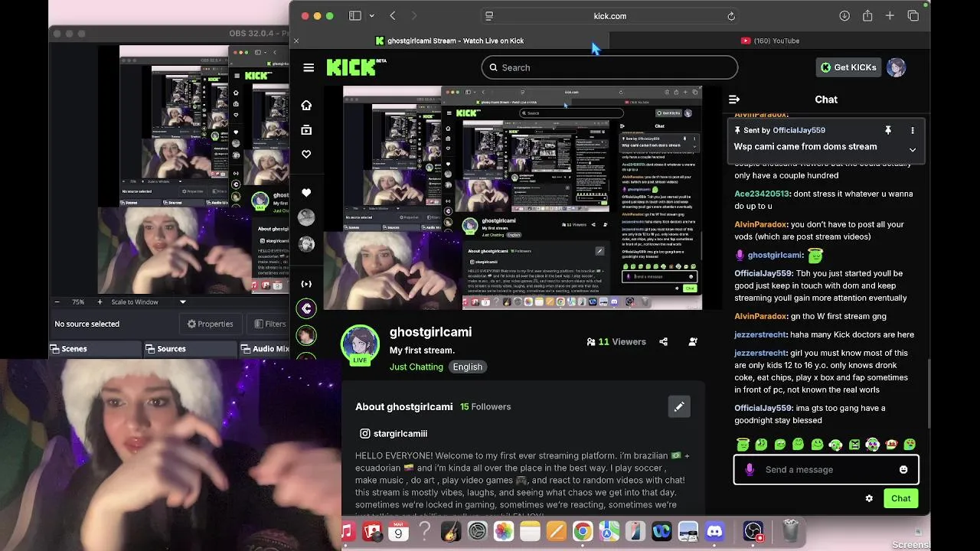Toggle the Safari sidebar button
980x551 pixels.
click(x=355, y=15)
